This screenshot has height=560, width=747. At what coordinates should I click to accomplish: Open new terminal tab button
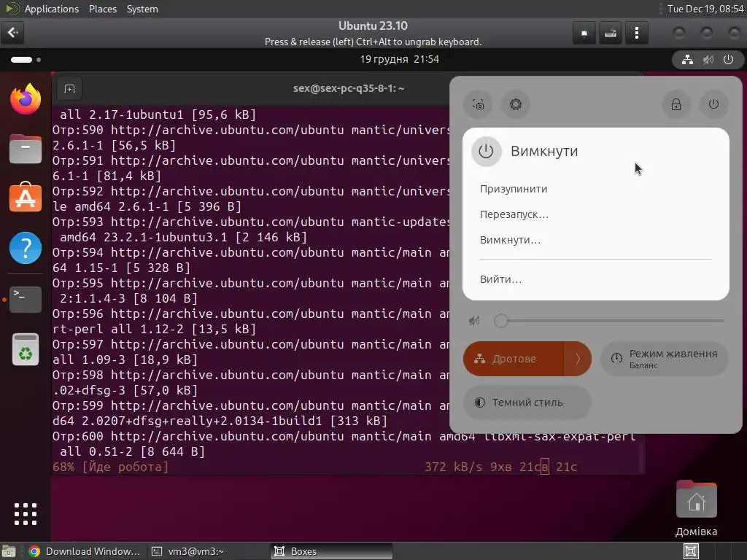coord(69,88)
